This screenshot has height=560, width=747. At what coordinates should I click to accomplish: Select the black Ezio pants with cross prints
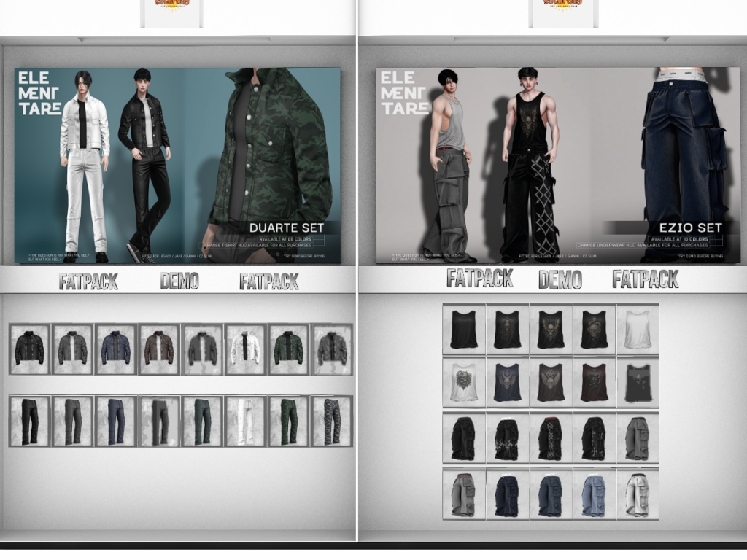[594, 438]
